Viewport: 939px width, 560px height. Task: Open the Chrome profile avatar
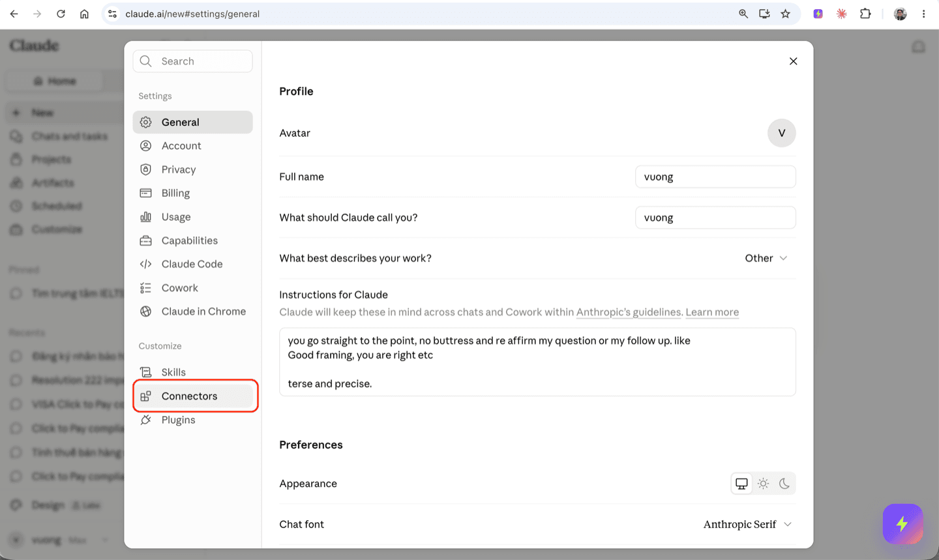(900, 14)
